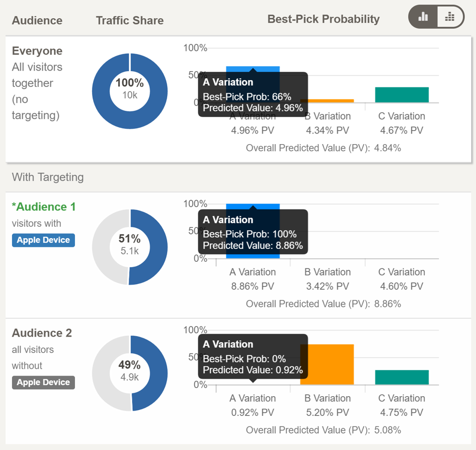Select orange B Variation bar in Audience 2
This screenshot has width=476, height=450.
pyautogui.click(x=327, y=364)
